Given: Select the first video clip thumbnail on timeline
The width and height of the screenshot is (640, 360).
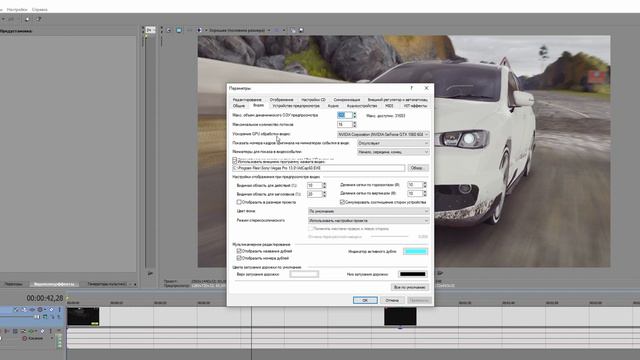Looking at the screenshot, I should point(83,317).
